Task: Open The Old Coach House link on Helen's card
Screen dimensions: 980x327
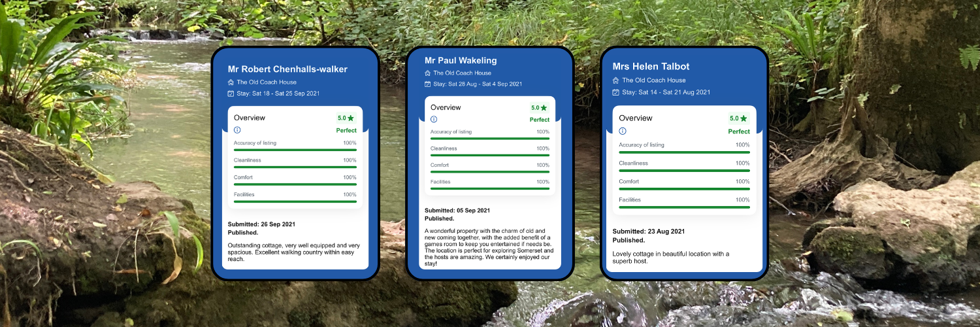Action: (653, 80)
